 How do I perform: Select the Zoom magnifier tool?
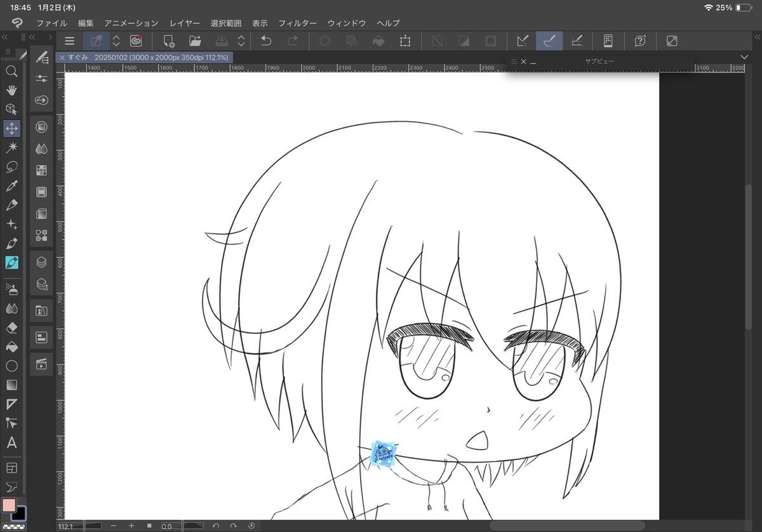pos(11,71)
